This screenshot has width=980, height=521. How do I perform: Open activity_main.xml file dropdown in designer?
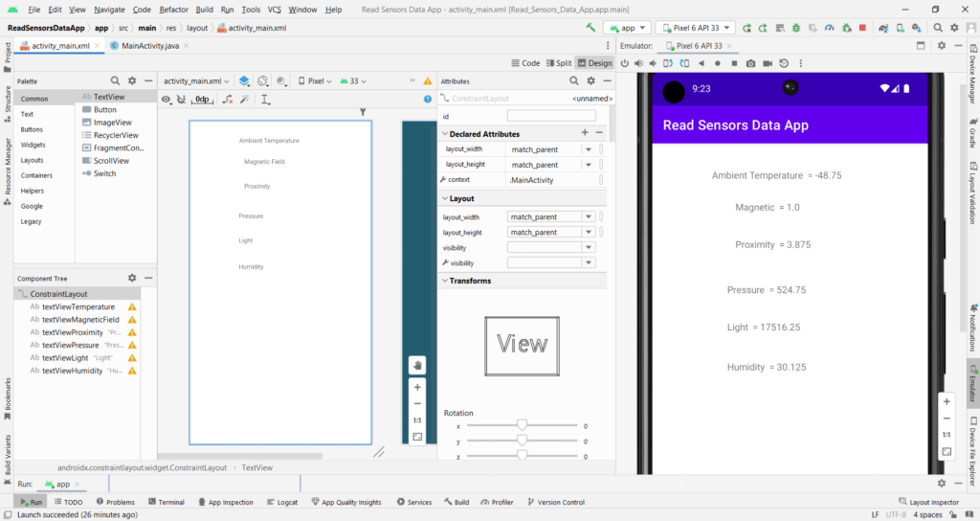coord(196,80)
